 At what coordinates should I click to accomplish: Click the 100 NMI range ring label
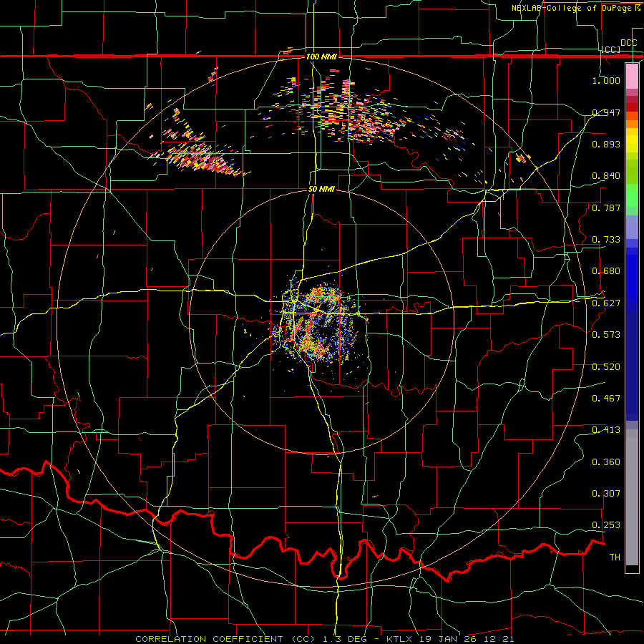(321, 57)
